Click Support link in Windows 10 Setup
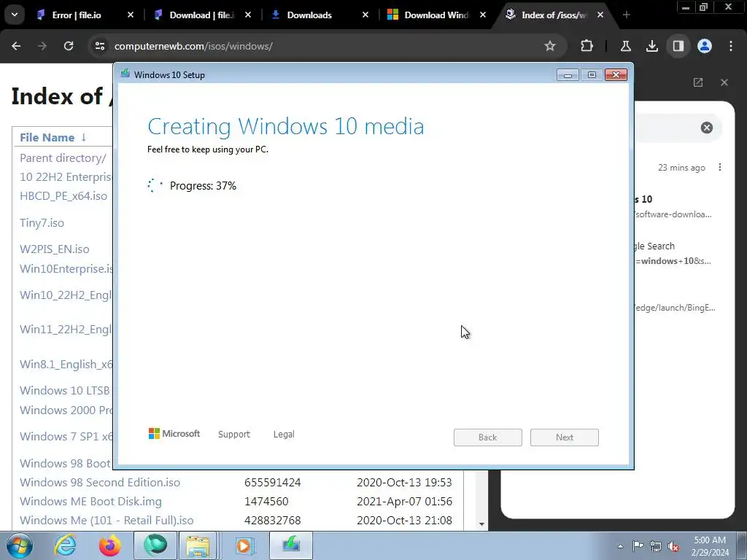The height and width of the screenshot is (560, 747). click(x=234, y=435)
